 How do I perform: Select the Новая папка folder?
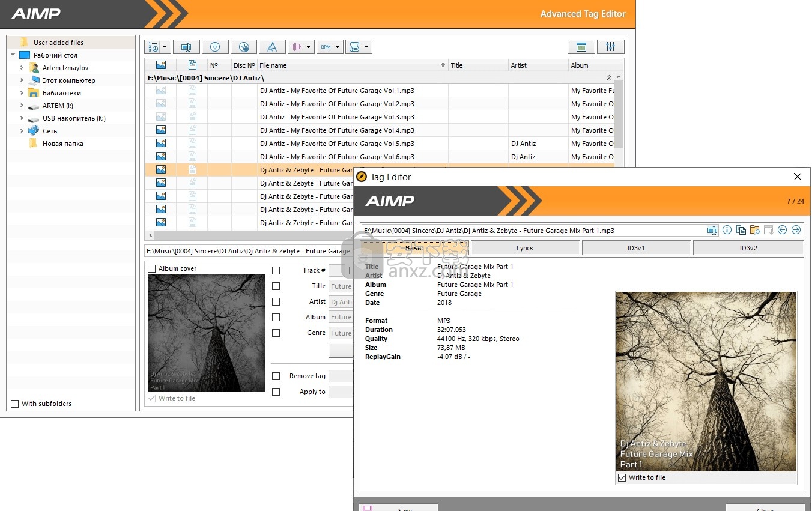(x=62, y=144)
